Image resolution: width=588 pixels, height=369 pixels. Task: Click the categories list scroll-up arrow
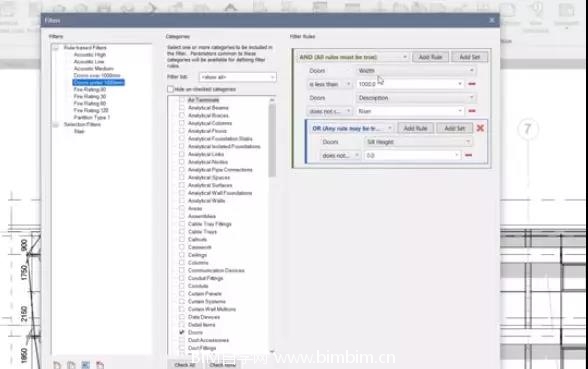pyautogui.click(x=272, y=100)
